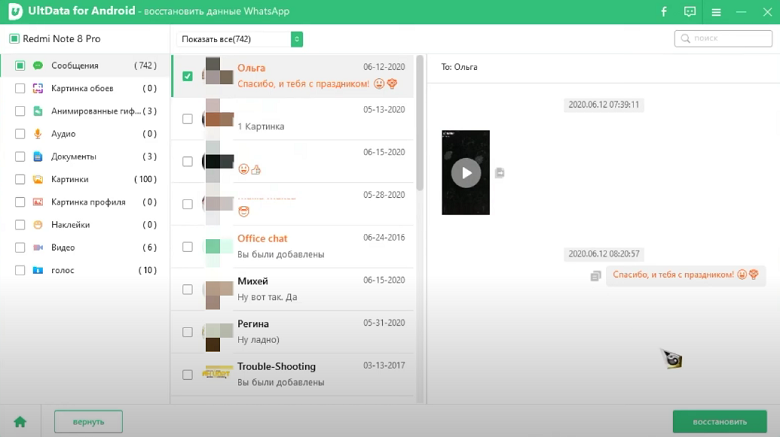Click the голос folder icon
The height and width of the screenshot is (437, 780).
click(x=38, y=270)
